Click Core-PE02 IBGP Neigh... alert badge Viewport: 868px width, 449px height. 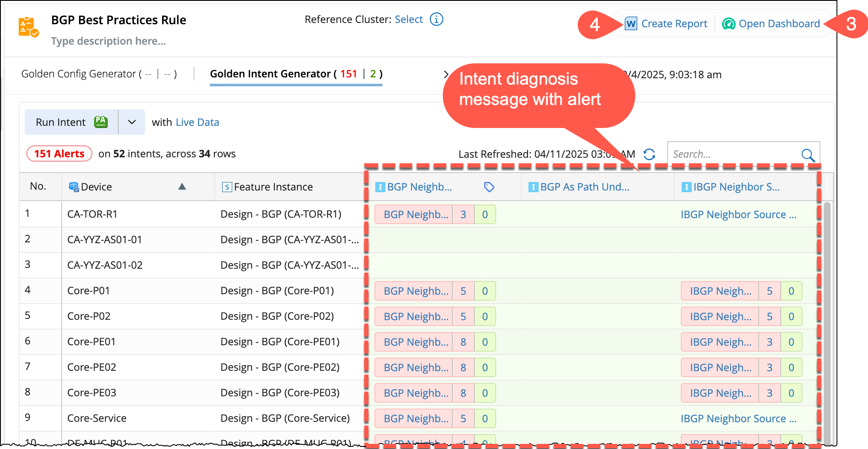click(741, 367)
